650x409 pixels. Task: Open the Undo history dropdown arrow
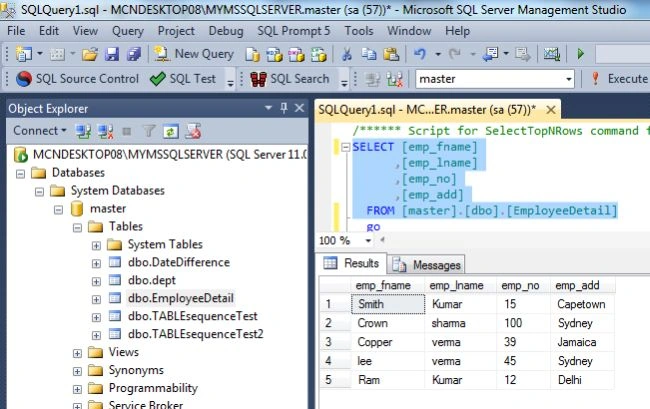point(438,54)
